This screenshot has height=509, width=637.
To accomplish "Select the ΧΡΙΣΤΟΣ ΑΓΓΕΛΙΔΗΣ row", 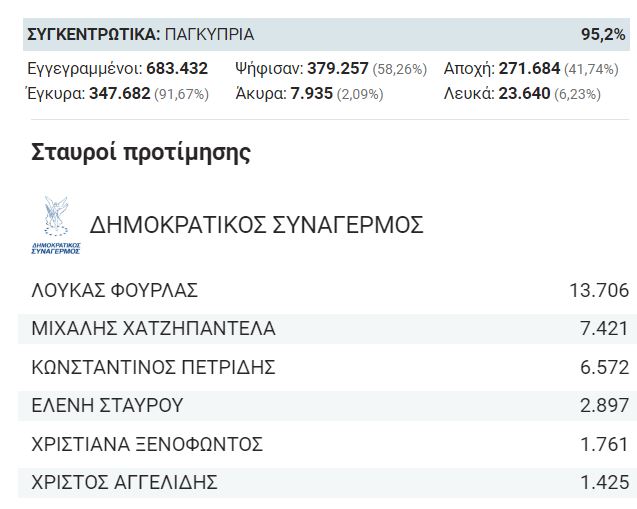I will [x=323, y=482].
